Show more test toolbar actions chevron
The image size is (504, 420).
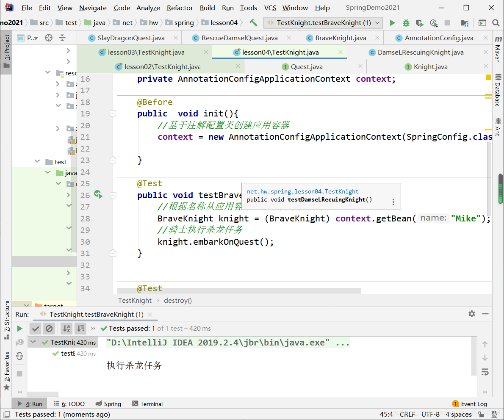(x=93, y=329)
